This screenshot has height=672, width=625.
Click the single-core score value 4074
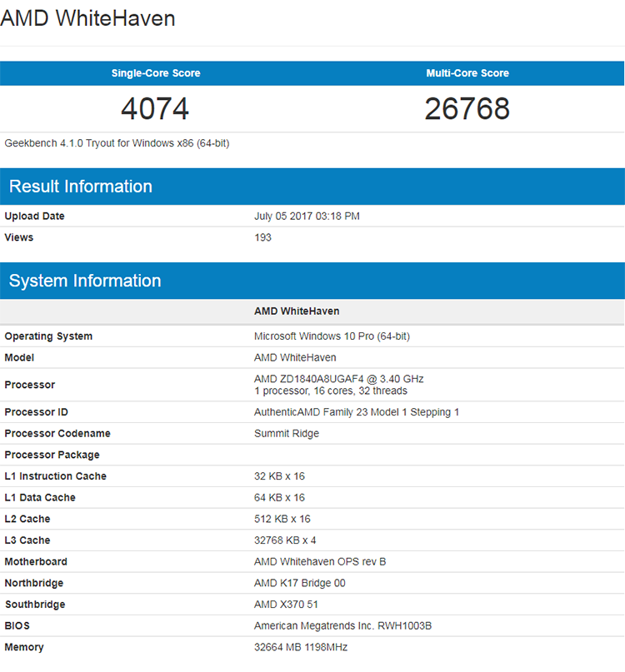(155, 108)
